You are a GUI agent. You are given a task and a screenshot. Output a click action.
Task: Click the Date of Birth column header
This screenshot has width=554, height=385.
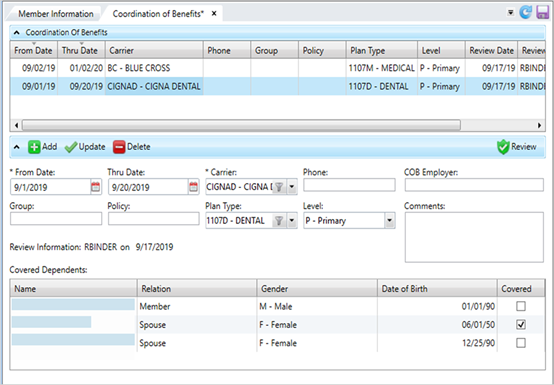pyautogui.click(x=437, y=289)
